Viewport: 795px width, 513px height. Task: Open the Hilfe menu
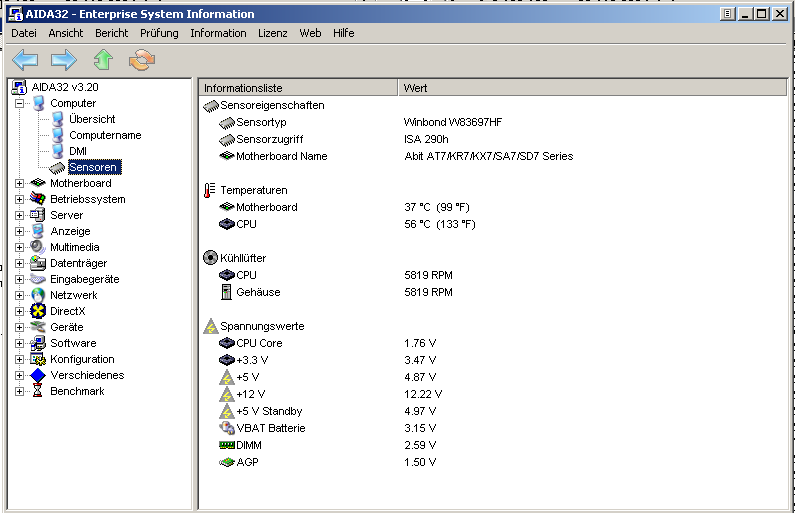343,33
